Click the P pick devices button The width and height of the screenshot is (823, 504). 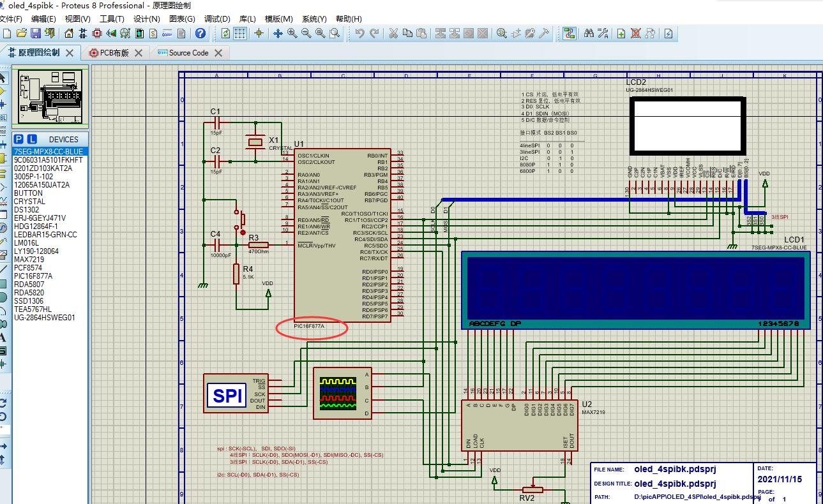(x=19, y=139)
